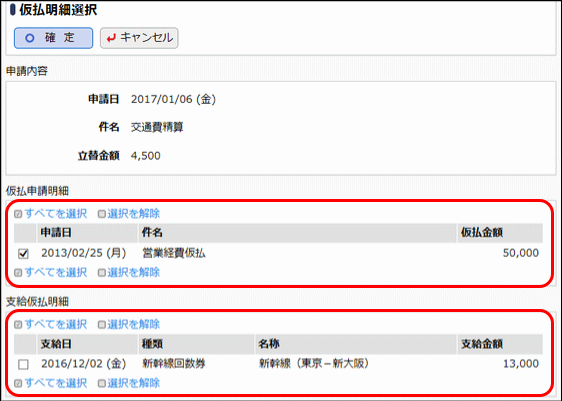Click すべてを選択 below 新幹線回数券 row
This screenshot has width=562, height=401.
point(56,383)
